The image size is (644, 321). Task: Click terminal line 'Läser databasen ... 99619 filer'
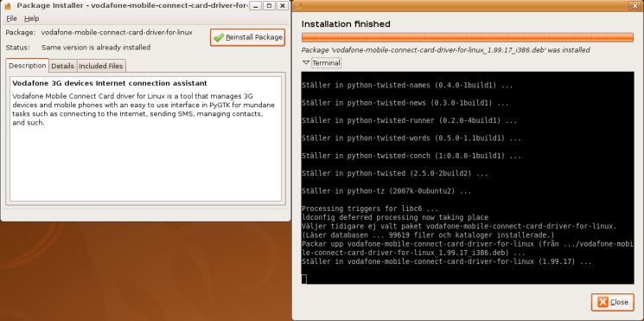click(428, 235)
